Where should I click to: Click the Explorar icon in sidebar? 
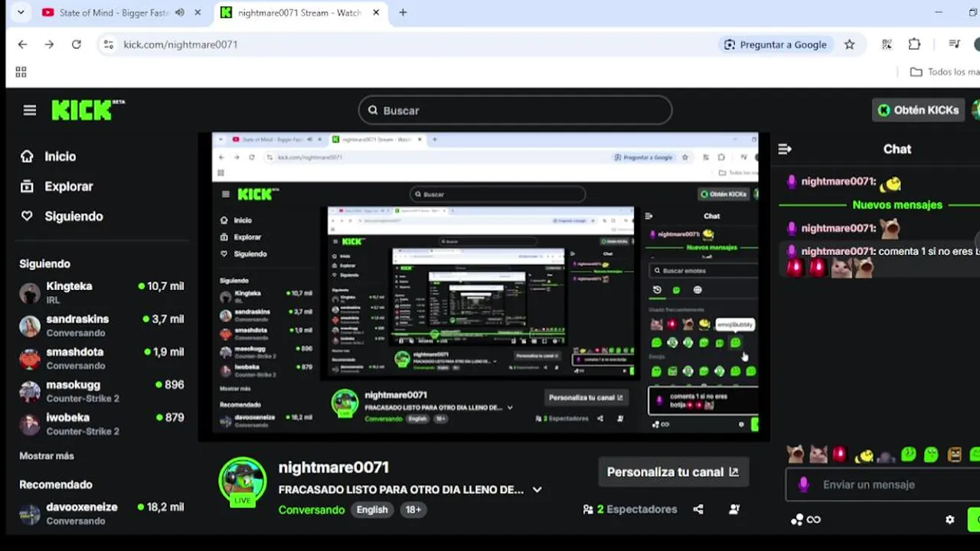(x=27, y=186)
